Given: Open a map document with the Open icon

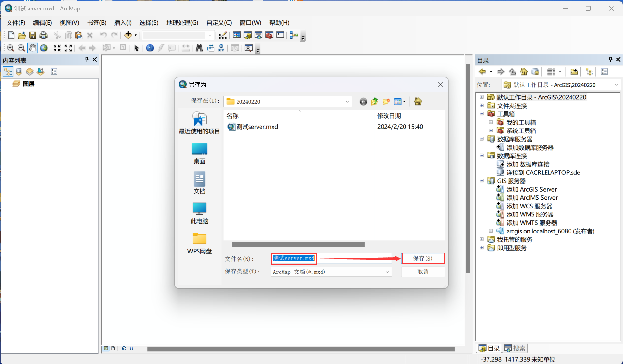Looking at the screenshot, I should click(x=22, y=35).
